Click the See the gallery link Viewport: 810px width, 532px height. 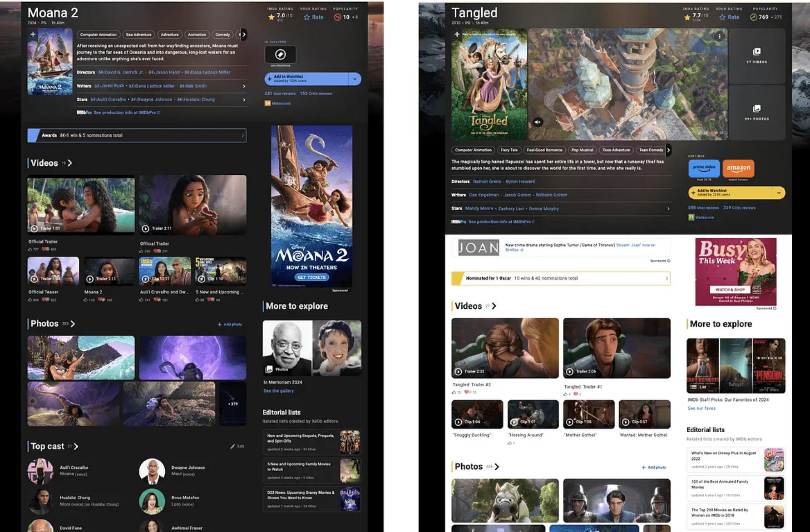coord(278,391)
